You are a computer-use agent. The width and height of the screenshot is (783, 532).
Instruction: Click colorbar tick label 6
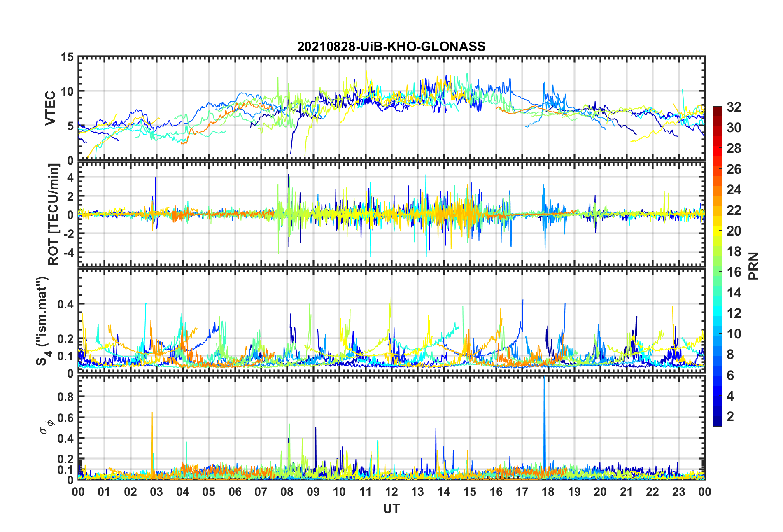coord(730,375)
